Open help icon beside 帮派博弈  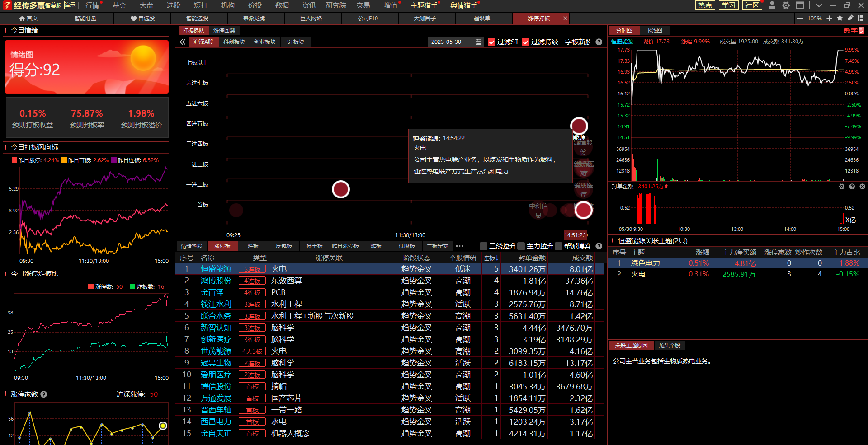tap(599, 246)
